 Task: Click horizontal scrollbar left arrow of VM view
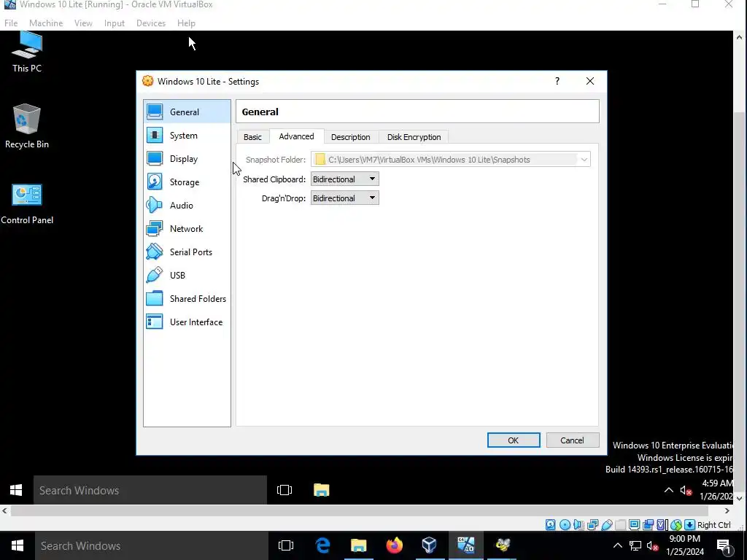coord(5,510)
